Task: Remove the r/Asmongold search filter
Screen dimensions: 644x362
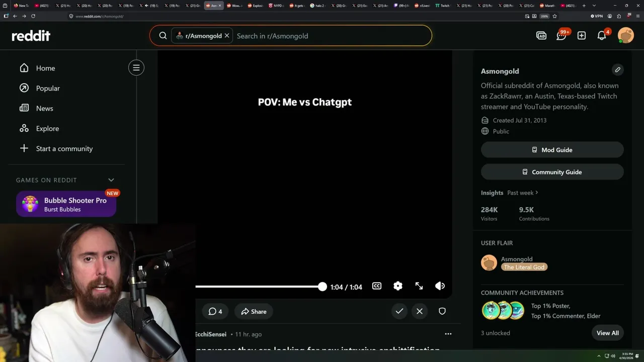Action: tap(227, 36)
